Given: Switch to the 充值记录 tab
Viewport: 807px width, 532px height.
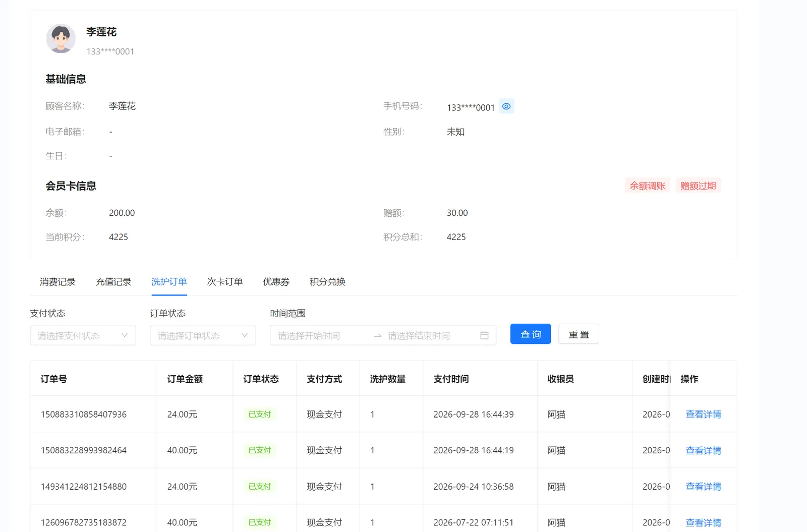Looking at the screenshot, I should coord(113,282).
